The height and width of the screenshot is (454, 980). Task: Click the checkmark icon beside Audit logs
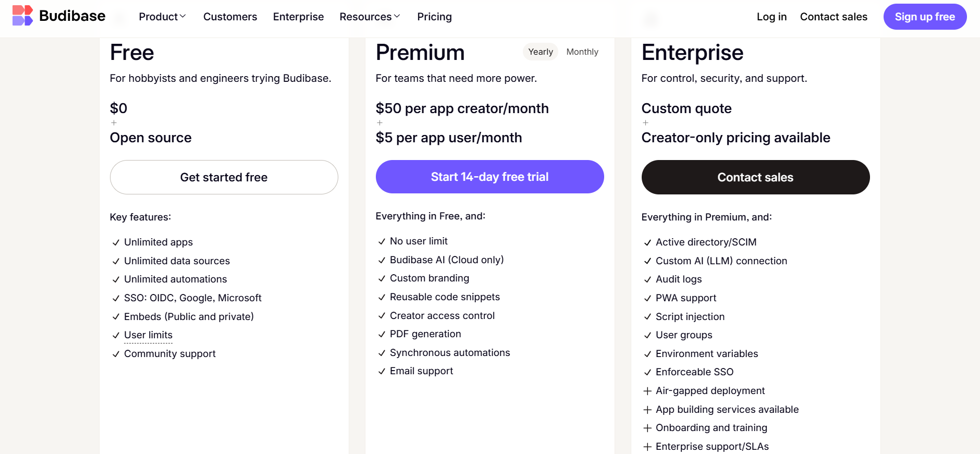tap(647, 279)
